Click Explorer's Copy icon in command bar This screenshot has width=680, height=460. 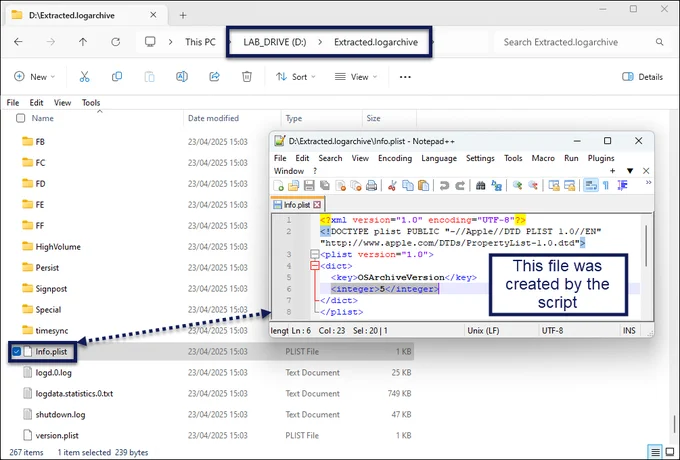(117, 77)
